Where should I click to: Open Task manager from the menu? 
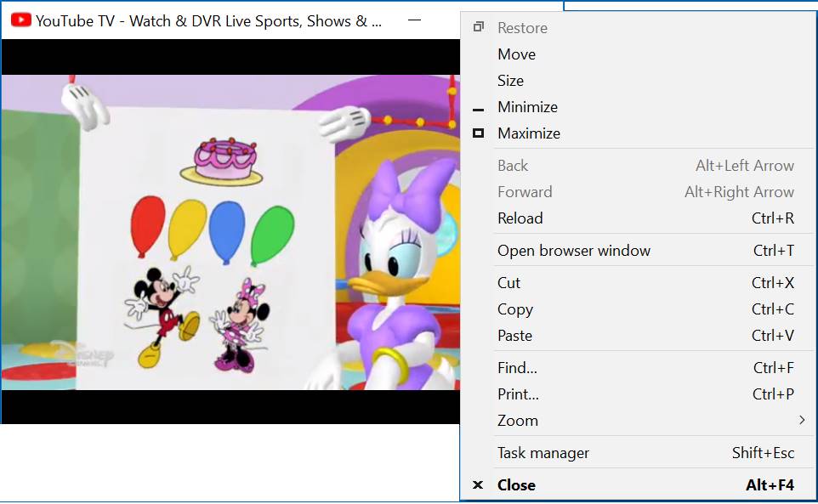[639, 452]
